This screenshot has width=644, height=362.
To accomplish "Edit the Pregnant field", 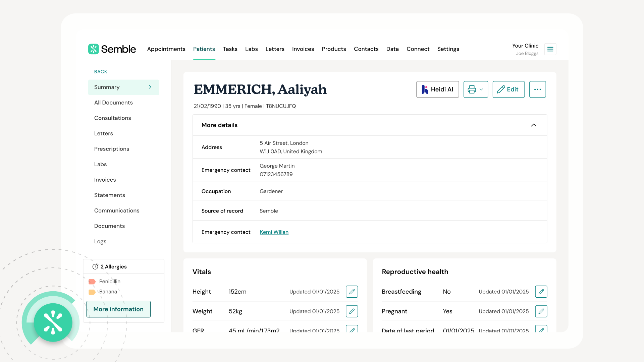I will tap(541, 311).
